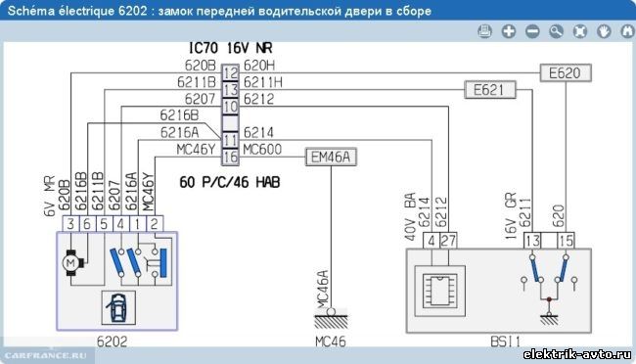This screenshot has height=364, width=636.
Task: Click the 6202 component label
Action: tap(112, 341)
